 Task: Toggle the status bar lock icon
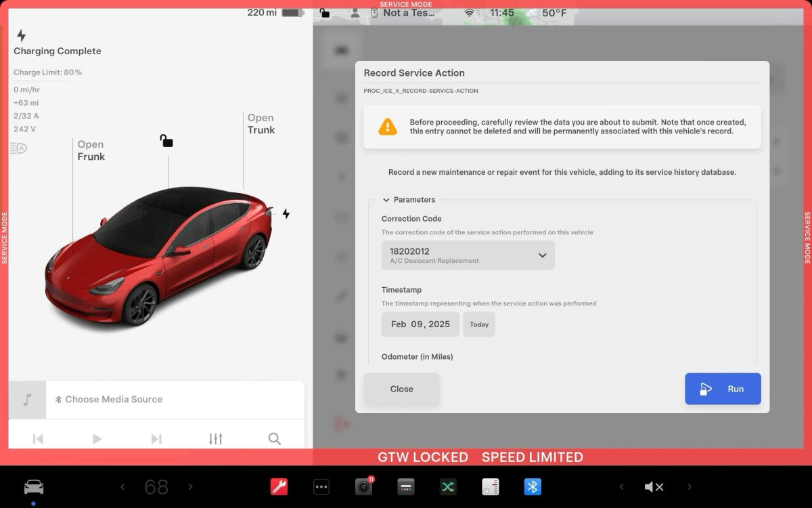[x=325, y=12]
